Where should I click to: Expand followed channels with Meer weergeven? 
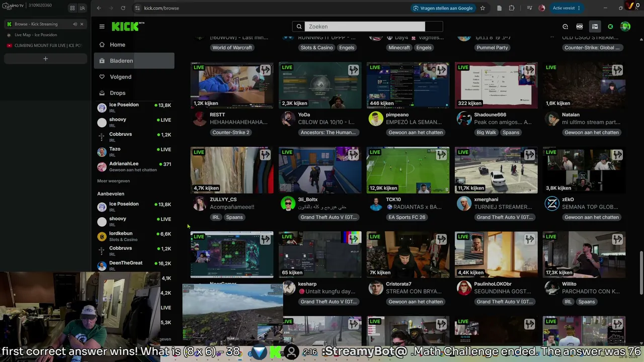pos(114,181)
